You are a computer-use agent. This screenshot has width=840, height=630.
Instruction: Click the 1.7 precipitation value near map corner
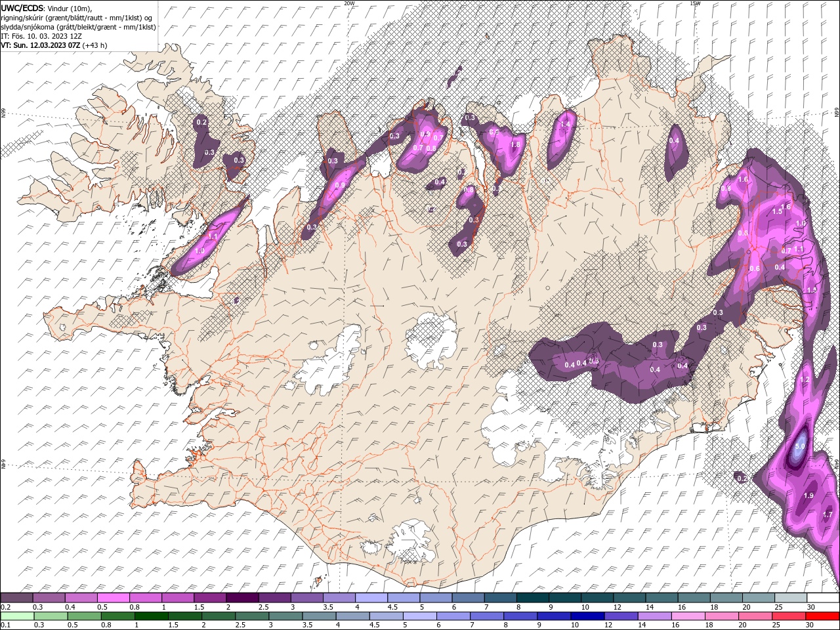pos(828,515)
